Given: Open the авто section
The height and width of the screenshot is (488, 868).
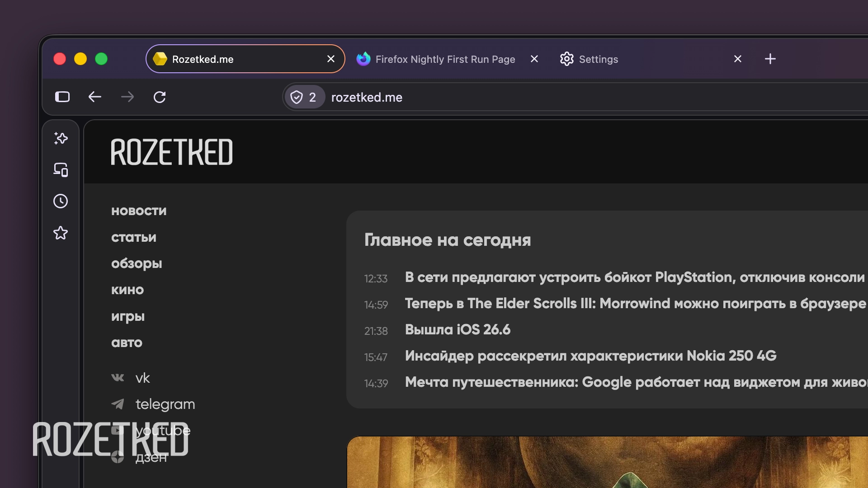Looking at the screenshot, I should [x=127, y=343].
